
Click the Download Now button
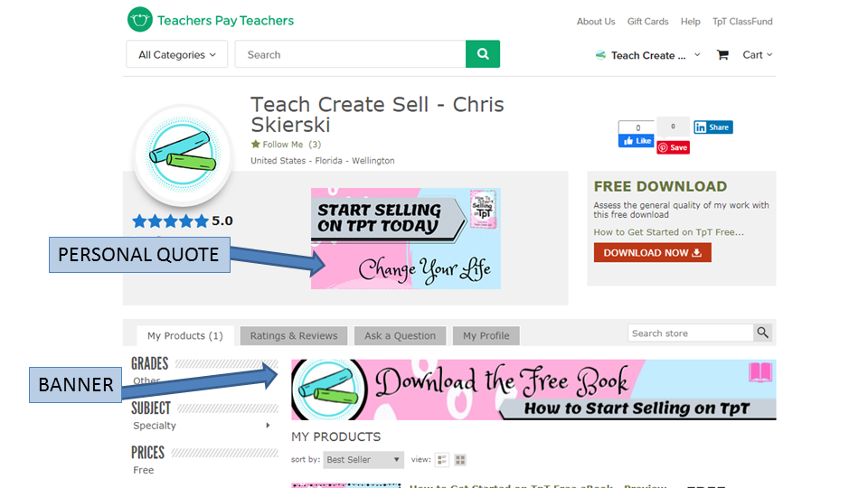pyautogui.click(x=652, y=253)
